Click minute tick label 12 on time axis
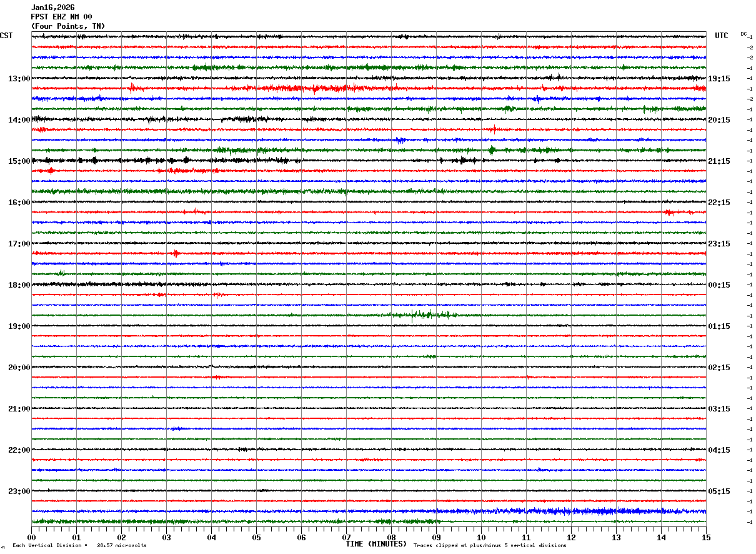Image resolution: width=756 pixels, height=554 pixels. point(571,537)
